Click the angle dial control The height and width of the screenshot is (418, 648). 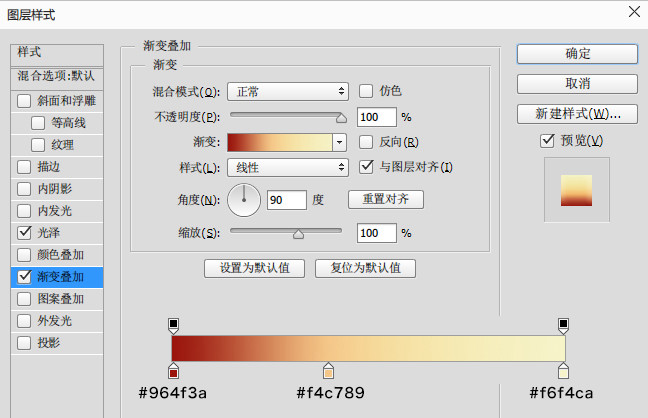point(244,200)
